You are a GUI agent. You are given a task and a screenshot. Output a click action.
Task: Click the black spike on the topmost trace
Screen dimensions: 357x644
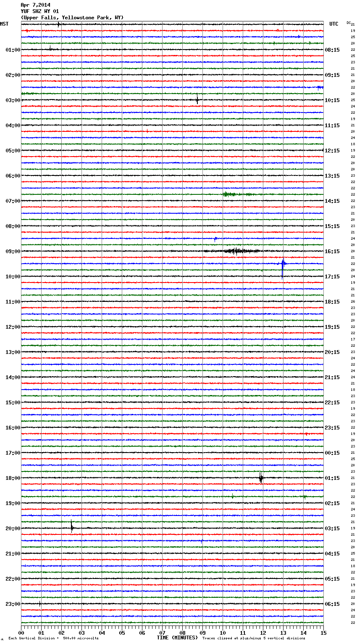click(59, 24)
